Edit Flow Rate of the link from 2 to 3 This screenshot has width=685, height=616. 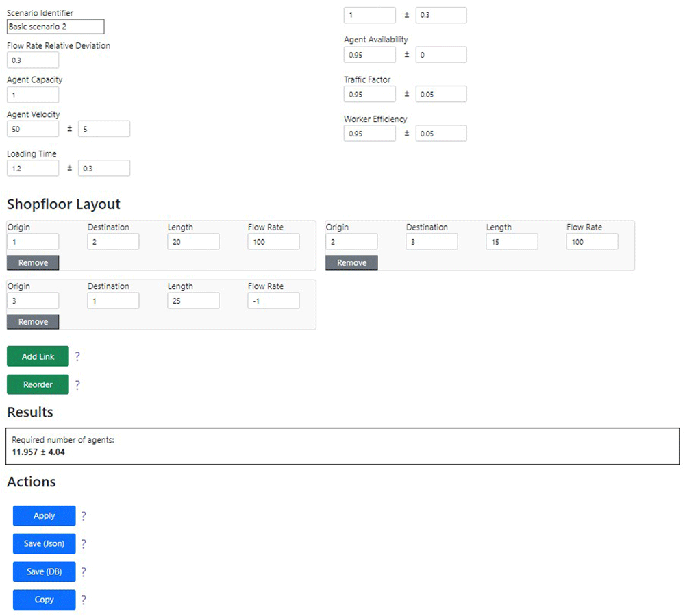click(x=593, y=242)
